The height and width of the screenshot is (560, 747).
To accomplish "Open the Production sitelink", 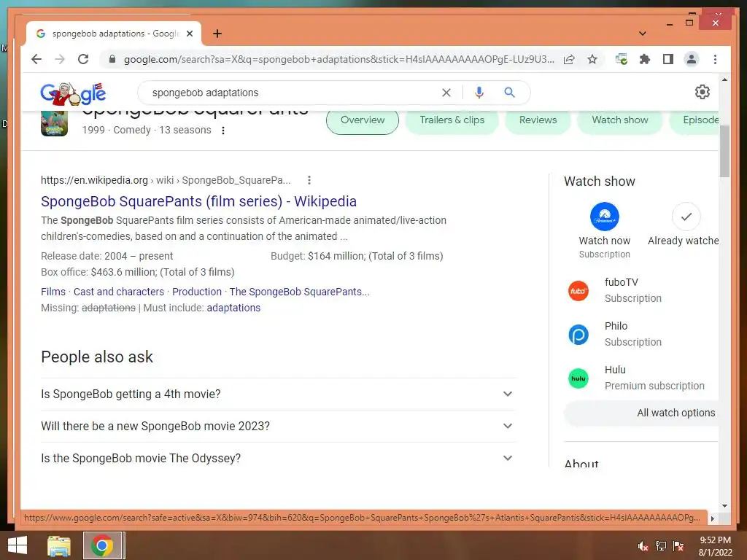I will pos(197,292).
